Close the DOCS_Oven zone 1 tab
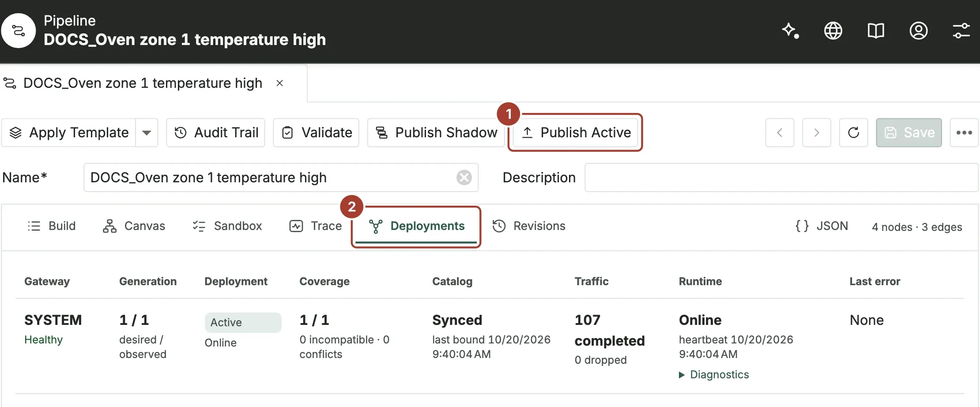Viewport: 980px width, 407px height. pyautogui.click(x=279, y=83)
